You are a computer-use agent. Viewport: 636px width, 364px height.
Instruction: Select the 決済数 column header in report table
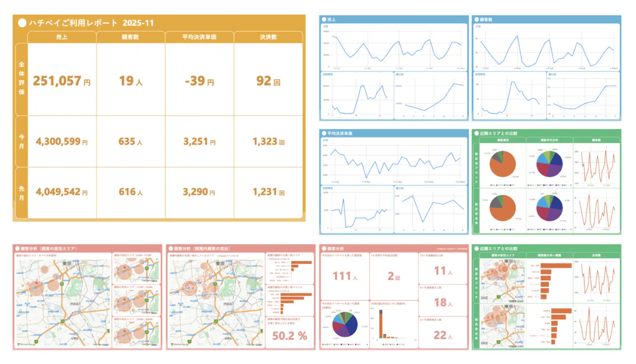[x=268, y=37]
